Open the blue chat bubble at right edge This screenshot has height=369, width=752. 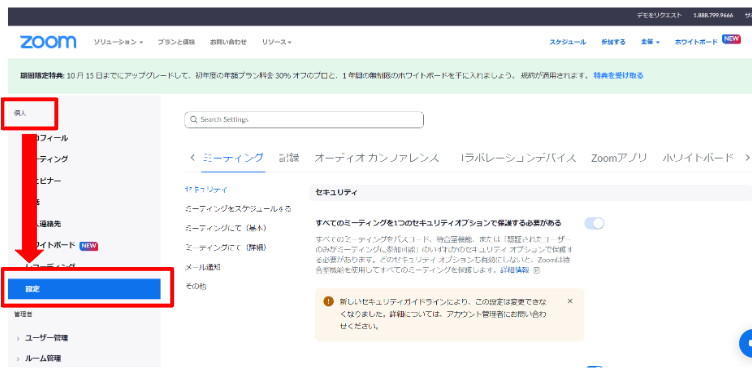[746, 343]
